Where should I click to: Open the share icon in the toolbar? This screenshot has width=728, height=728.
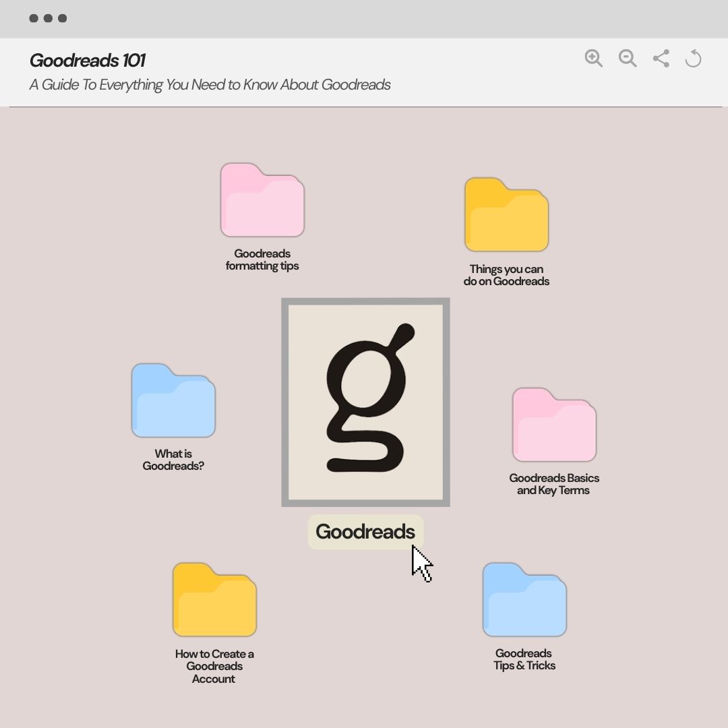tap(661, 59)
